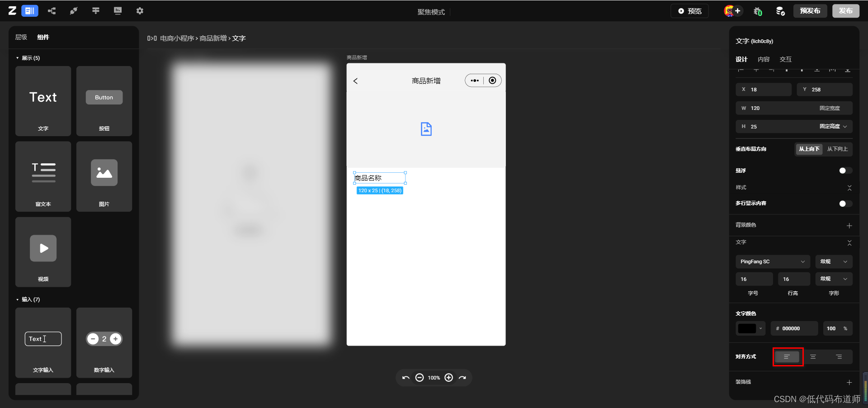Zoom out the canvas

[x=420, y=378]
